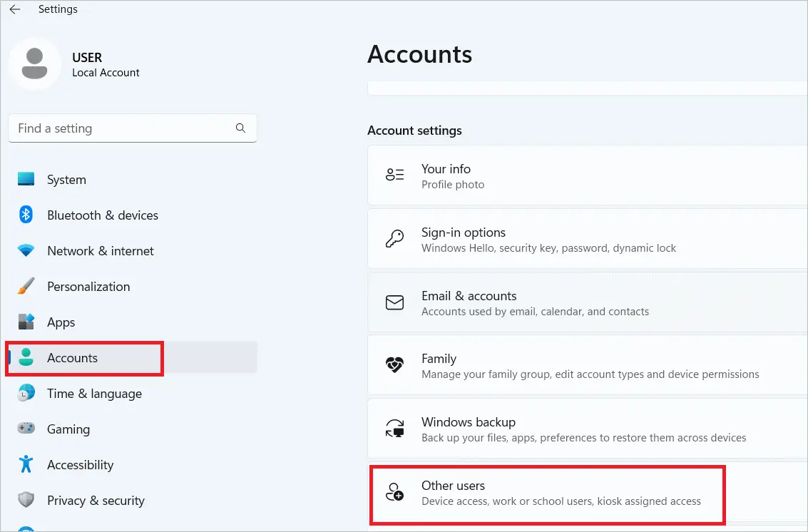The image size is (808, 532).
Task: Click the Gaming controller icon
Action: pos(26,429)
